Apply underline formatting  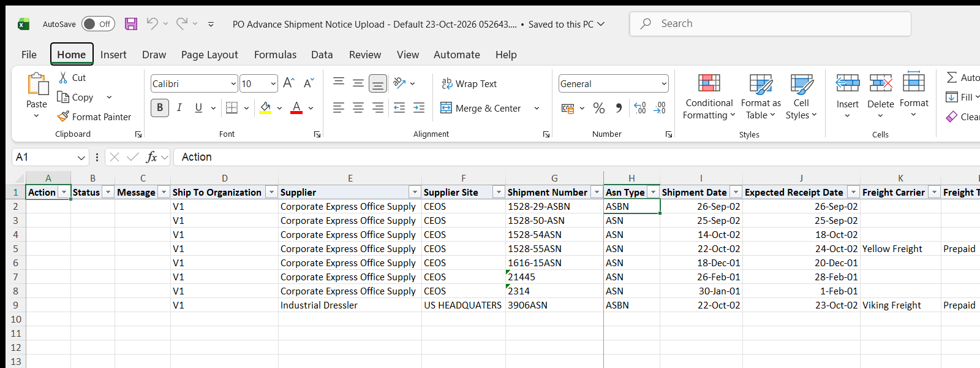pos(198,108)
